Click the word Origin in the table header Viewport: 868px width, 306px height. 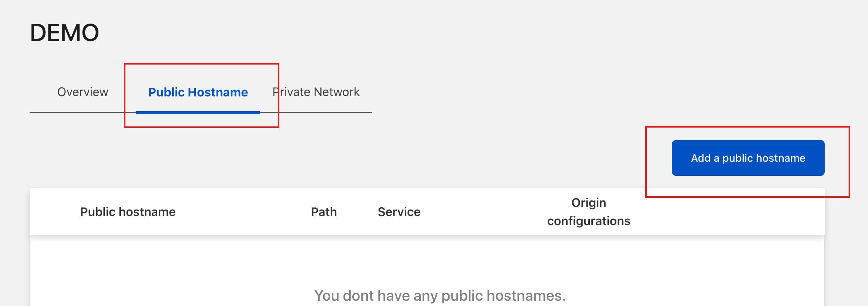pos(588,203)
